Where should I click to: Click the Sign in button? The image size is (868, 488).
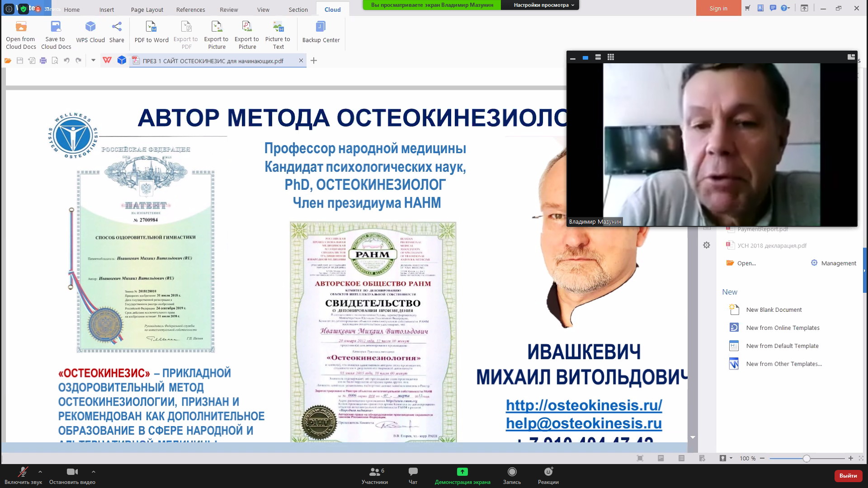pos(718,8)
